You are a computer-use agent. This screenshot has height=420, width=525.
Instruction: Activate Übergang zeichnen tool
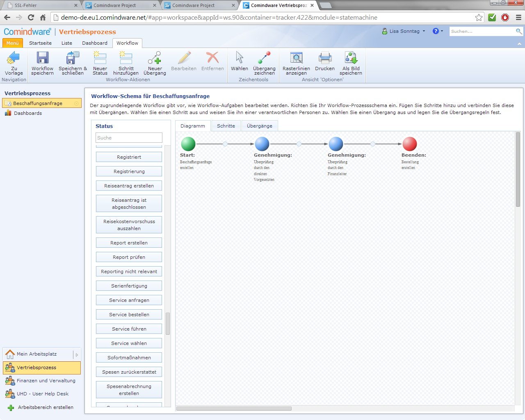pyautogui.click(x=264, y=58)
